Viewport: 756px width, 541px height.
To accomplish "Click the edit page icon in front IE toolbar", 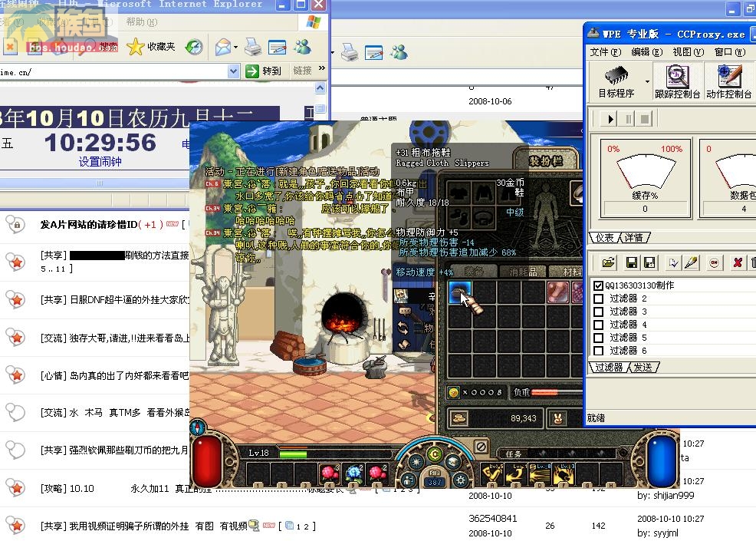I will pyautogui.click(x=278, y=47).
